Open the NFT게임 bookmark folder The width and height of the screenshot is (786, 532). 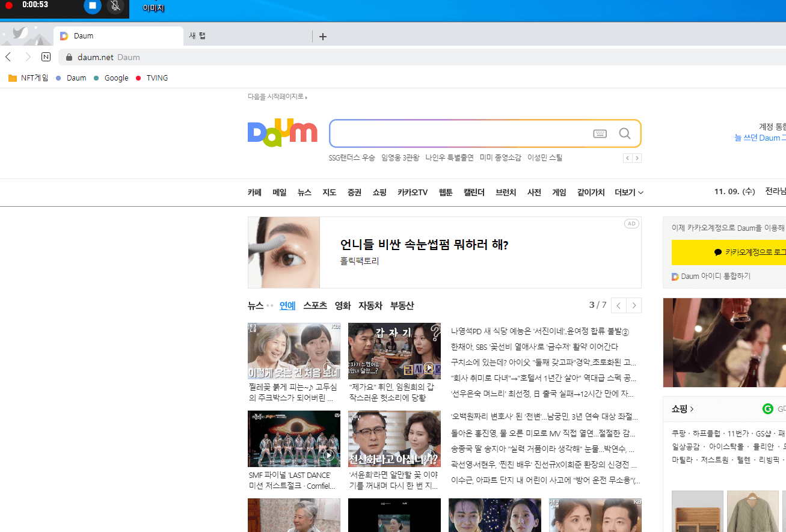coord(28,78)
